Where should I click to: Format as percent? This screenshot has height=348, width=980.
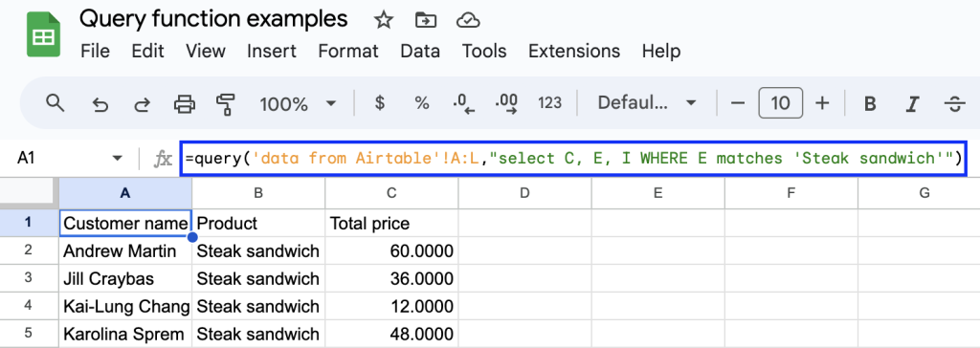(x=422, y=103)
